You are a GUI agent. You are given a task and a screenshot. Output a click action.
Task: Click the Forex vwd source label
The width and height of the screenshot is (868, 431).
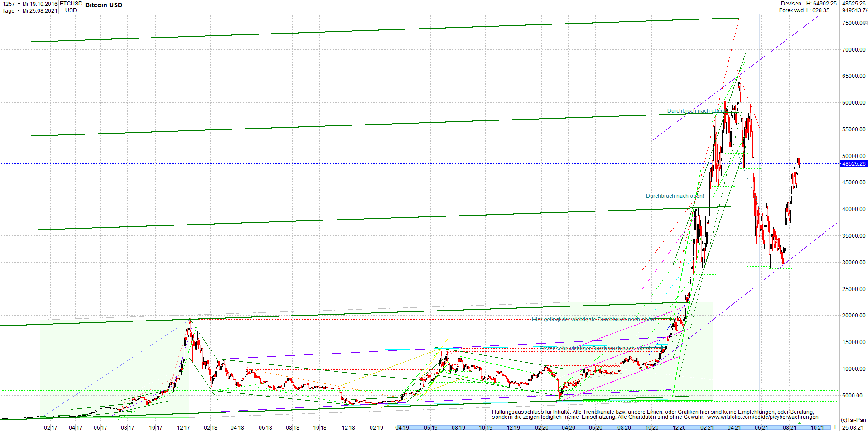(x=791, y=10)
